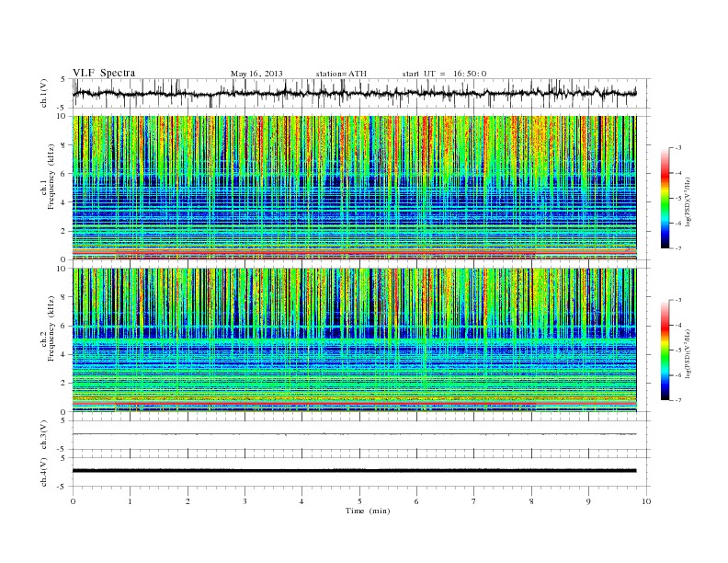Click the time axis tick label '5'
Screen dimensions: 728x563
tap(359, 501)
